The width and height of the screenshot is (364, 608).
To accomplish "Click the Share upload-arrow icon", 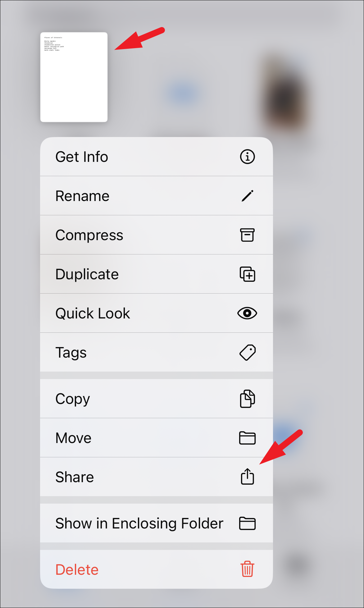I will click(x=247, y=477).
